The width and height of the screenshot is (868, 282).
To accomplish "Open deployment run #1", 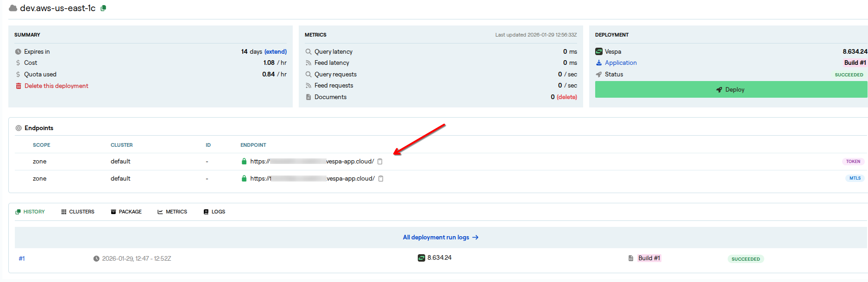I will point(22,259).
